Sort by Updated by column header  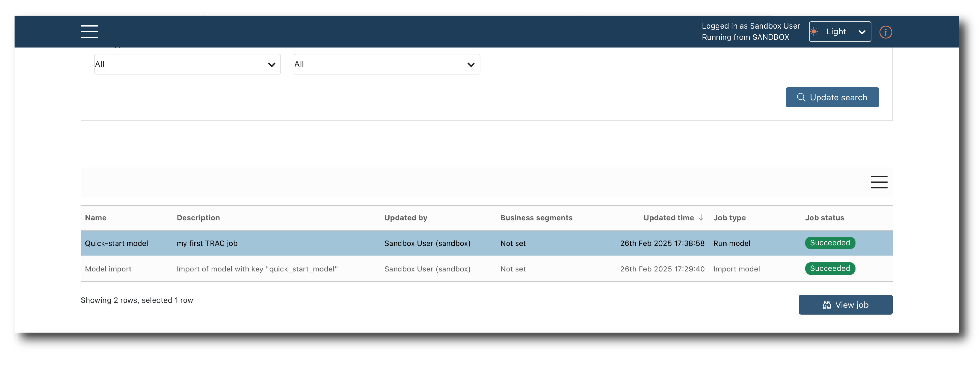pyautogui.click(x=406, y=218)
